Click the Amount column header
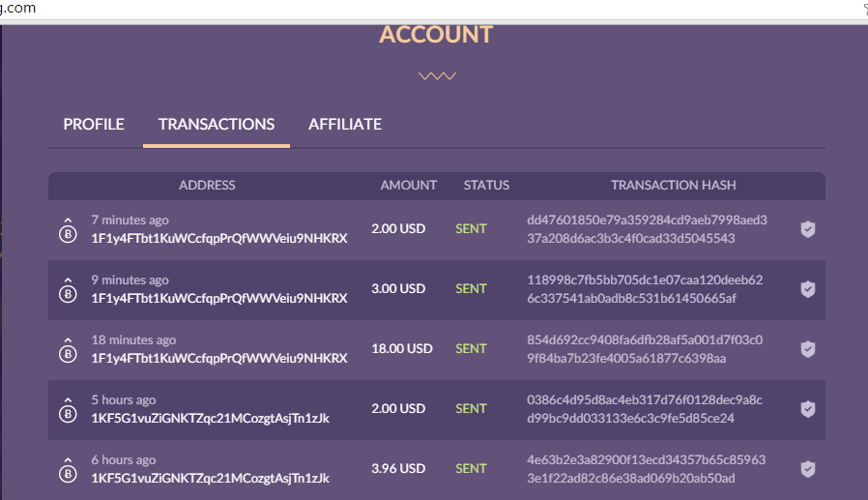This screenshot has height=500, width=868. (409, 185)
